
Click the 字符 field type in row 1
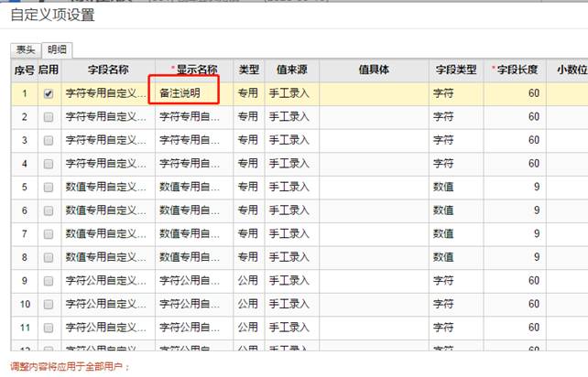point(456,93)
